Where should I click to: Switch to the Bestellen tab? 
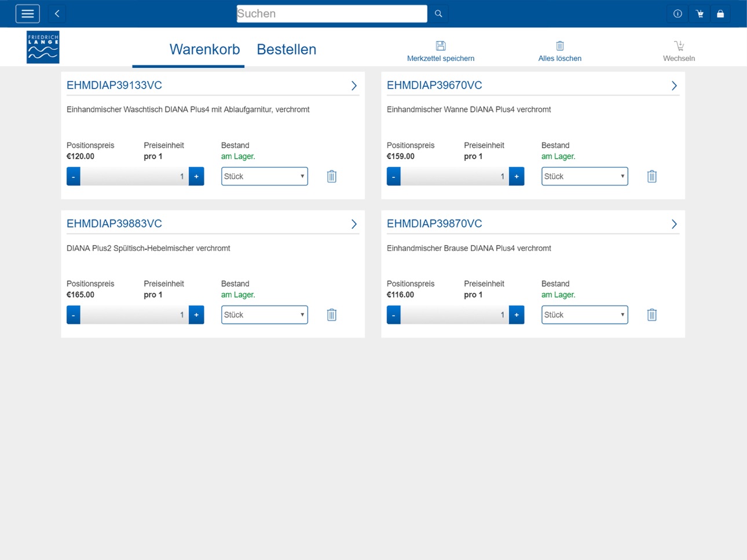tap(287, 49)
